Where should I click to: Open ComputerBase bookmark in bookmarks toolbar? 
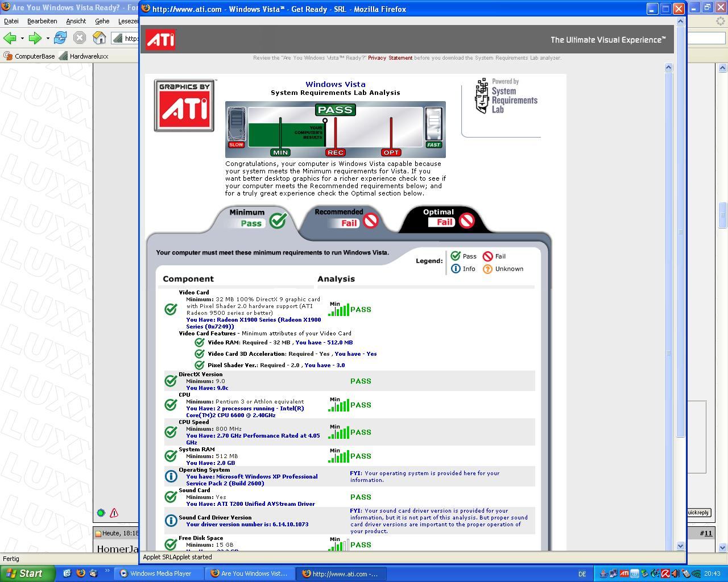coord(29,56)
